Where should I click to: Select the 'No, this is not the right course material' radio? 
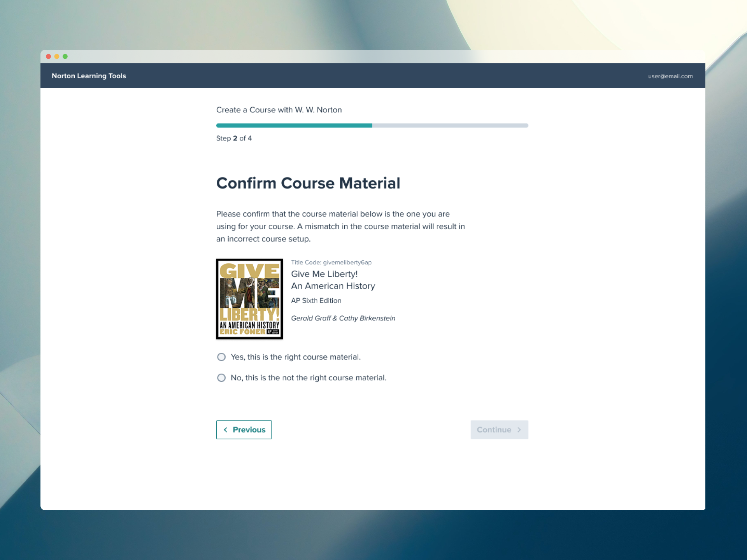click(x=221, y=378)
